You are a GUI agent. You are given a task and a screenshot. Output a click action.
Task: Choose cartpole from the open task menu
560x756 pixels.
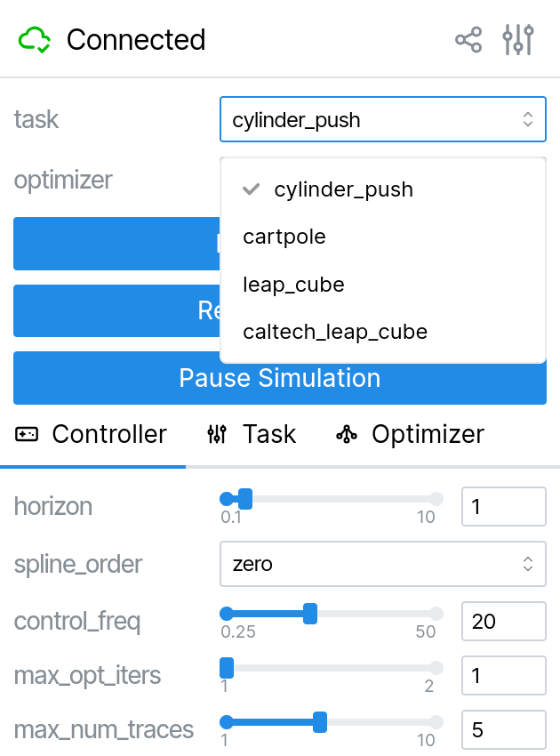coord(284,237)
